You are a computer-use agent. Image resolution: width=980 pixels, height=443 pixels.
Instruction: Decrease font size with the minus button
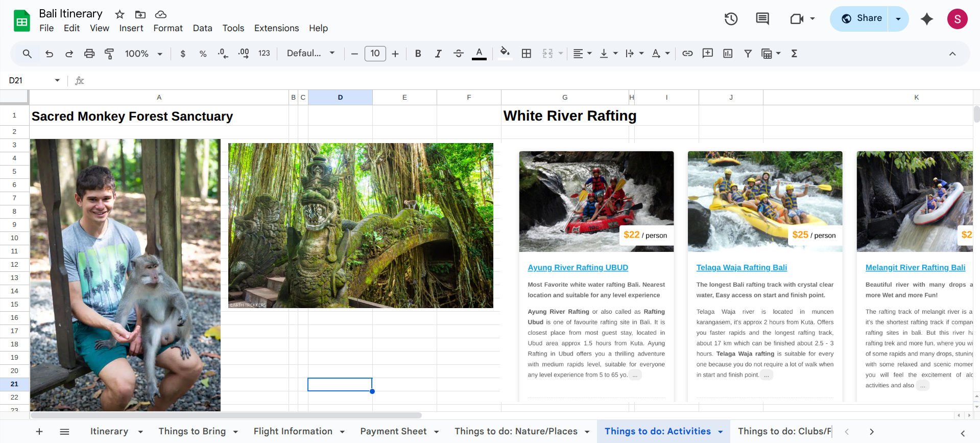pos(354,54)
